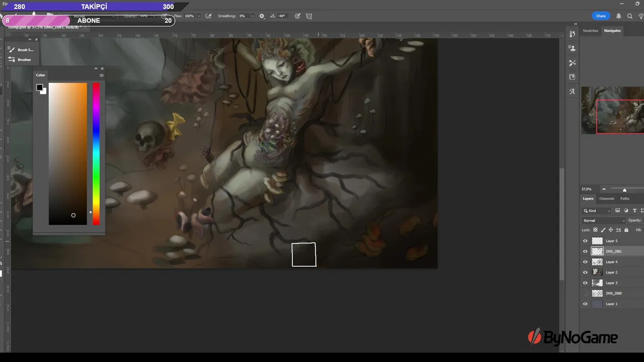
Task: Filter layers by pixel layer icon
Action: click(617, 211)
